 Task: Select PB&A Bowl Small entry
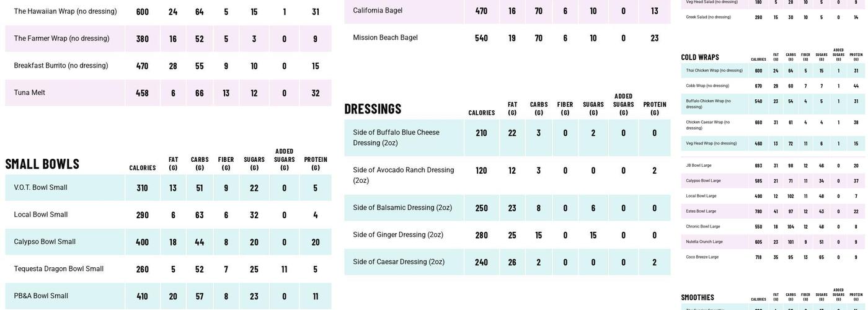tap(41, 296)
